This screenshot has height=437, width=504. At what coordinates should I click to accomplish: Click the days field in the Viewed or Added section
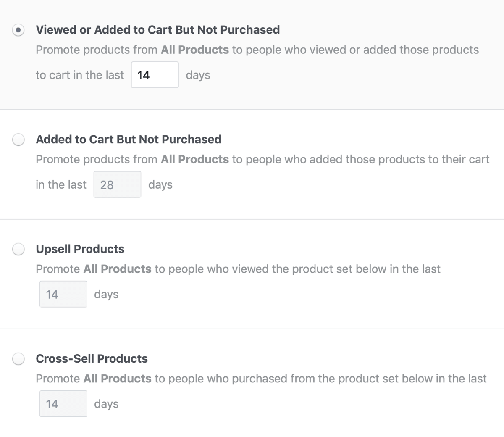(x=155, y=75)
